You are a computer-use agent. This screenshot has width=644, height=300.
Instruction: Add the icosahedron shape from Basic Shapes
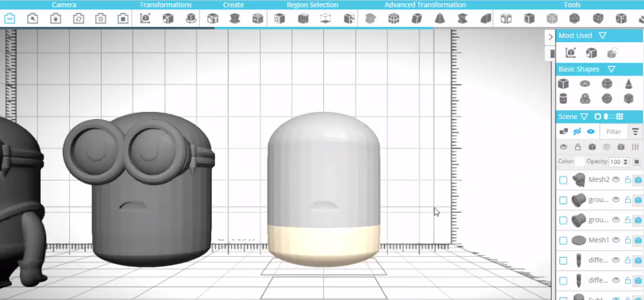point(629,99)
